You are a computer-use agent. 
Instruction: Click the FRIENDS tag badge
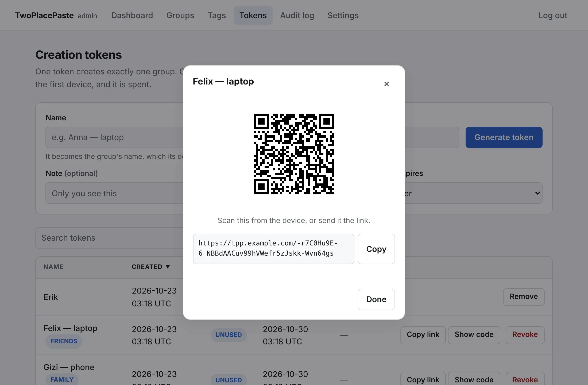(x=64, y=341)
